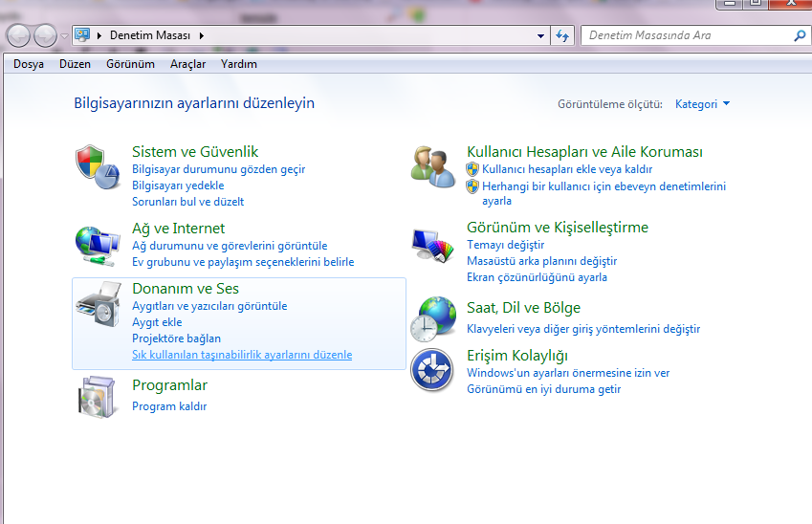This screenshot has width=812, height=524.
Task: Click the Görünüm ve Kişiselleştirme monitor icon
Action: point(432,245)
